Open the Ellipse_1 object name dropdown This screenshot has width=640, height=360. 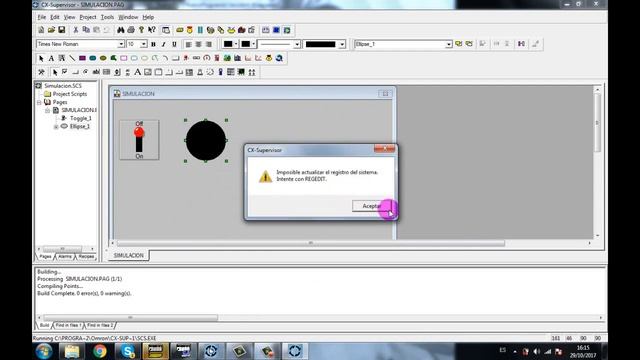449,44
